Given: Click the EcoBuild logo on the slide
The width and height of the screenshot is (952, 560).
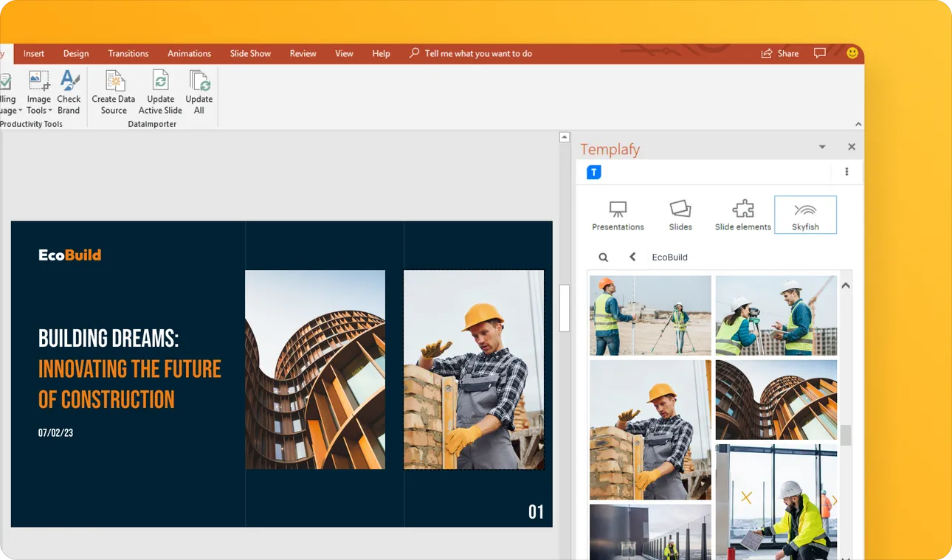Looking at the screenshot, I should (70, 255).
